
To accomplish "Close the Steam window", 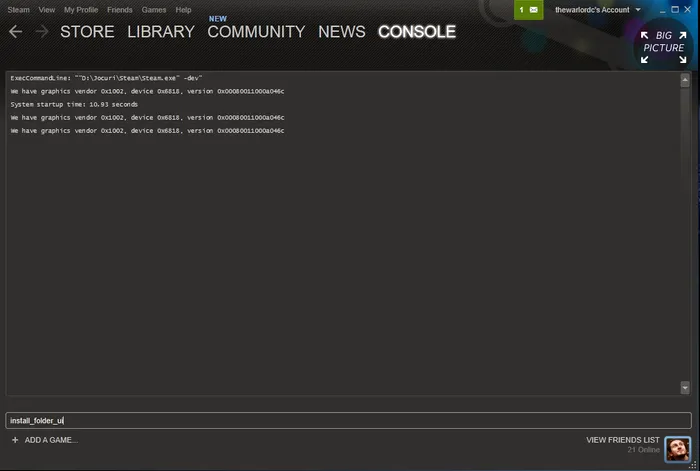I will pyautogui.click(x=688, y=9).
